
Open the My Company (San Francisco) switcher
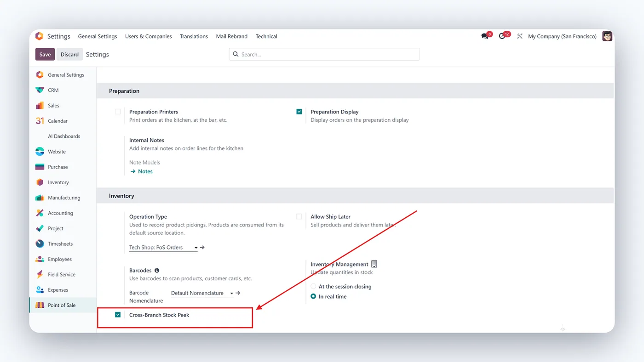tap(562, 36)
